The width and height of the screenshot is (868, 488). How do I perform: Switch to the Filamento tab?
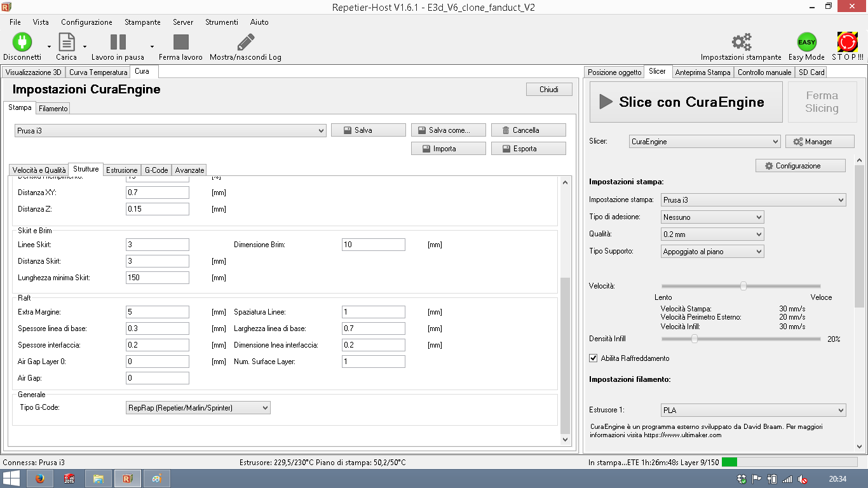click(x=53, y=109)
